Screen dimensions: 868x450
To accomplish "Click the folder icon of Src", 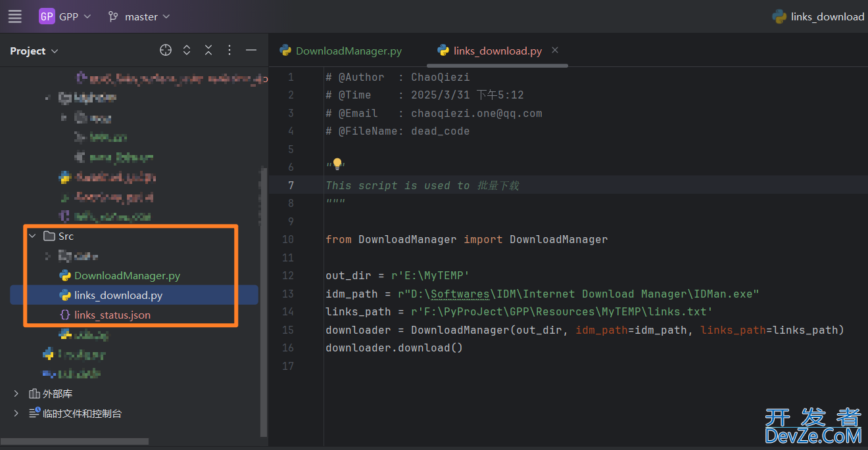I will [49, 236].
